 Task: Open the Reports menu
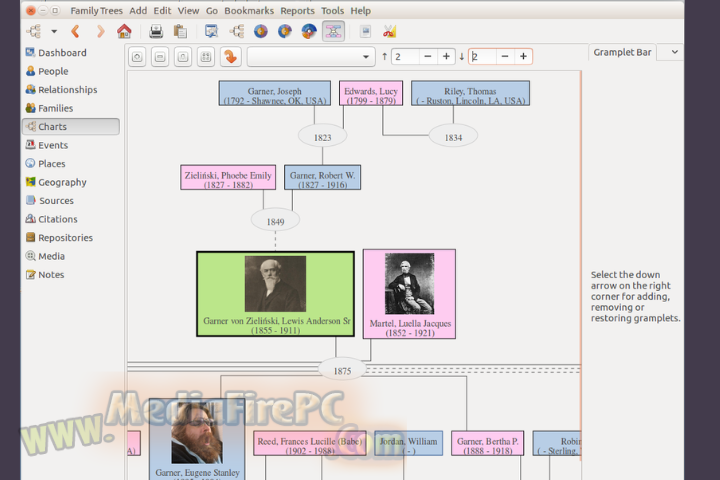point(298,11)
